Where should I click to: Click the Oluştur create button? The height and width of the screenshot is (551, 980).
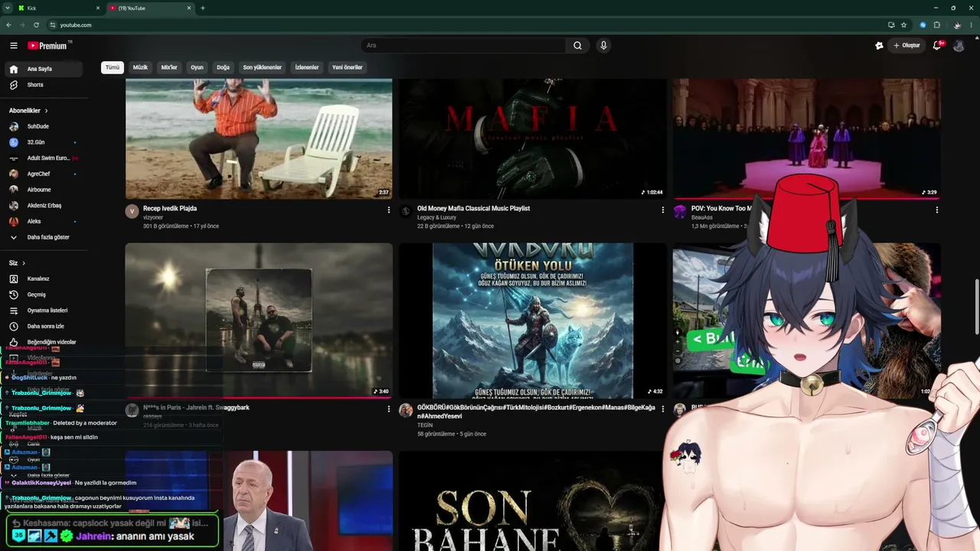pyautogui.click(x=906, y=46)
